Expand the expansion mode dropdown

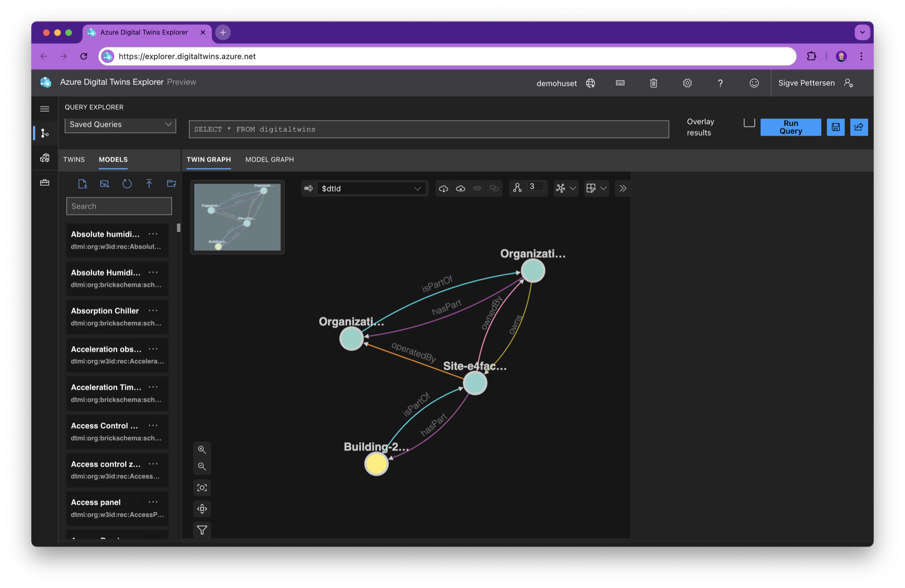[596, 188]
